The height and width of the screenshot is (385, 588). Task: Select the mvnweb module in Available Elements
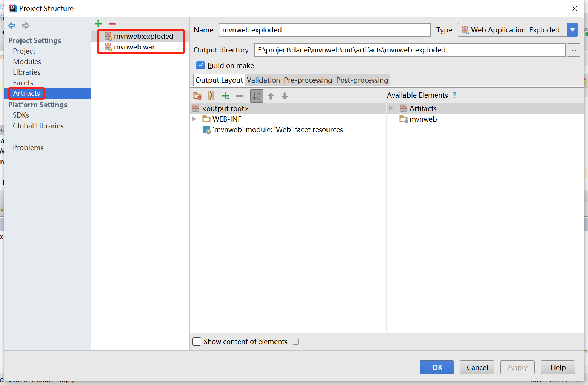click(x=485, y=119)
